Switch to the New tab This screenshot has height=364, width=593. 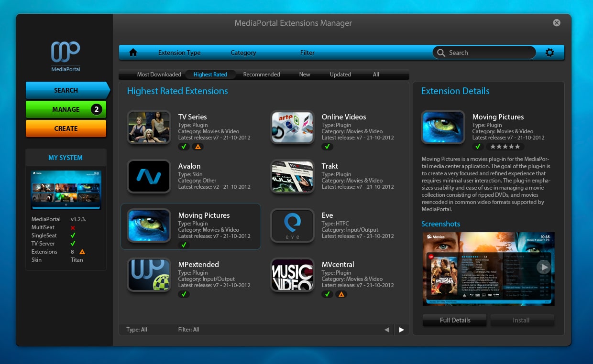(305, 75)
